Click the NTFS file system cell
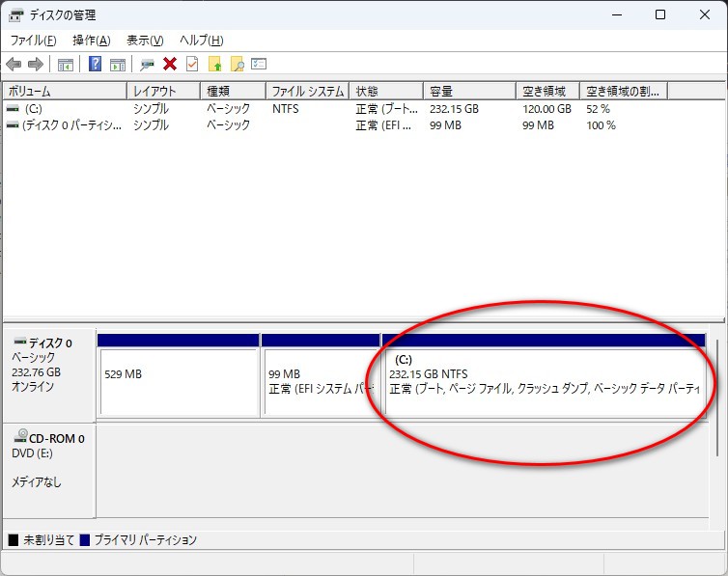Viewport: 728px width, 576px height. pyautogui.click(x=286, y=108)
